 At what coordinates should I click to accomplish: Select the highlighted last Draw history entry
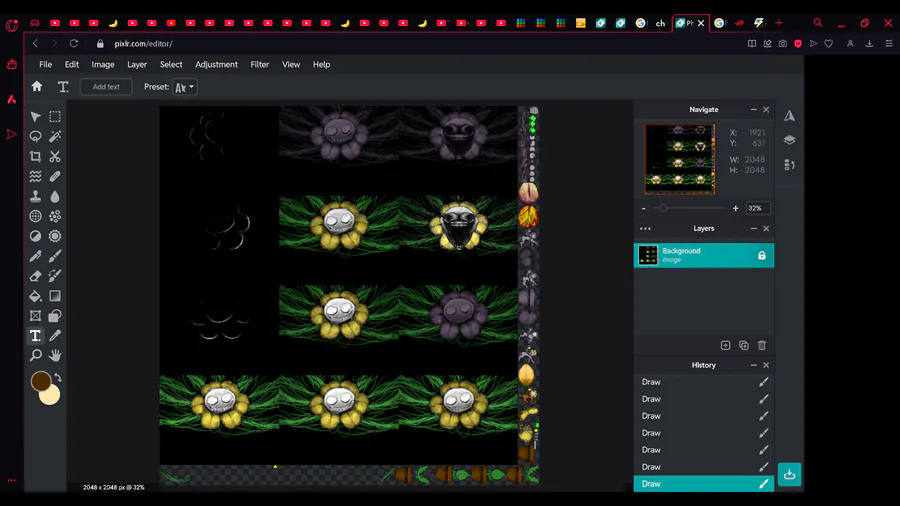(704, 484)
